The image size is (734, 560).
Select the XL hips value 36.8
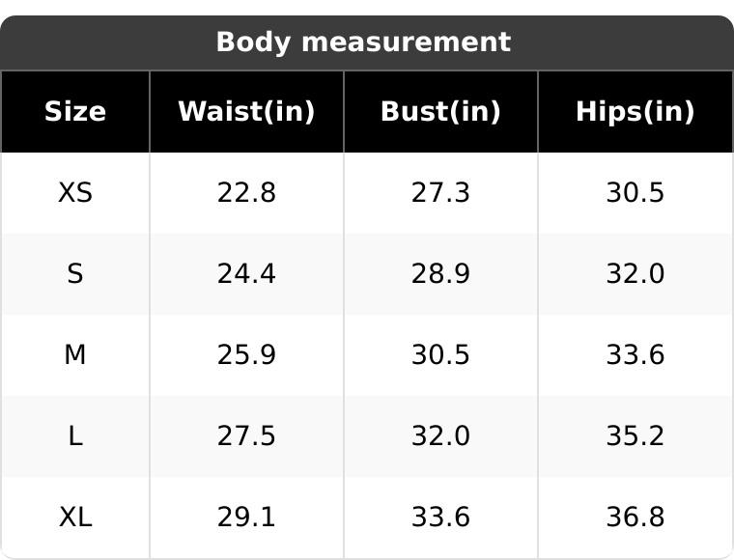point(635,517)
